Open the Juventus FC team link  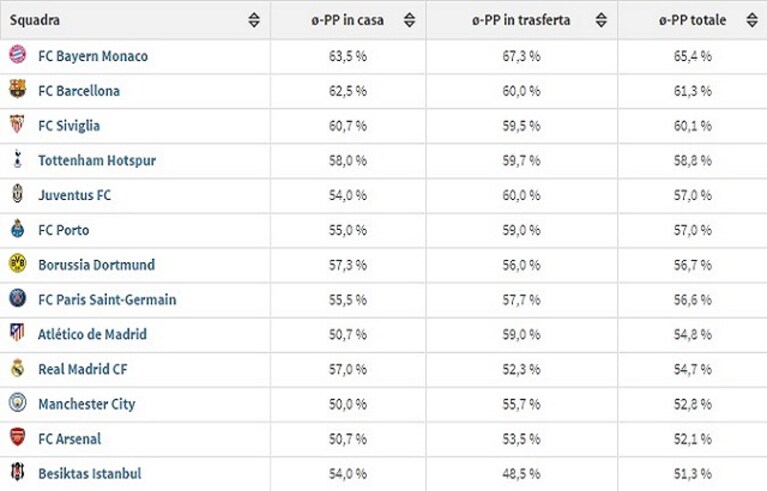[x=74, y=195]
